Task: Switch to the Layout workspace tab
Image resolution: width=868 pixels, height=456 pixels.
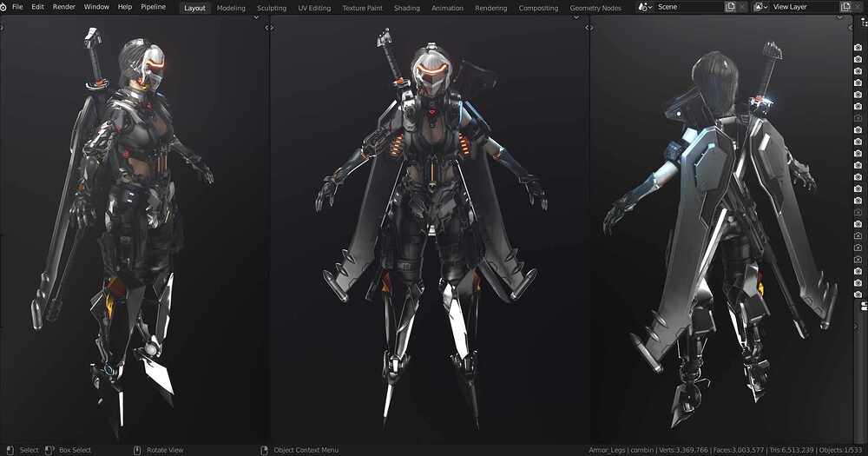Action: point(194,8)
